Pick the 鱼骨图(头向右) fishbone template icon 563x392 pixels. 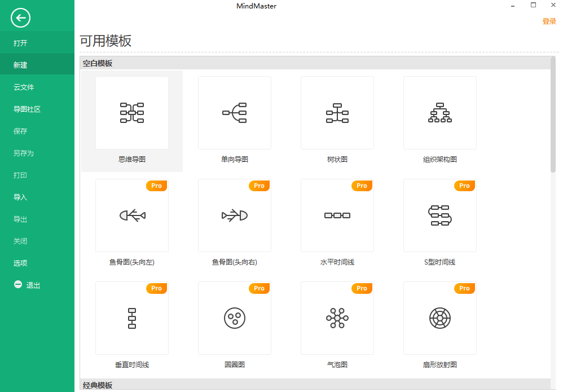[x=235, y=215]
